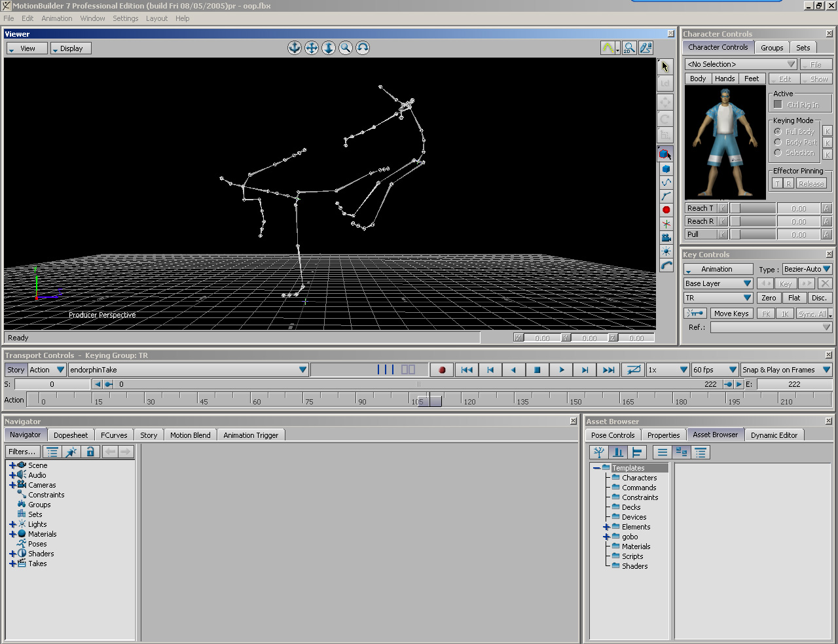Click the yellow curve display icon
838x644 pixels.
pos(608,48)
